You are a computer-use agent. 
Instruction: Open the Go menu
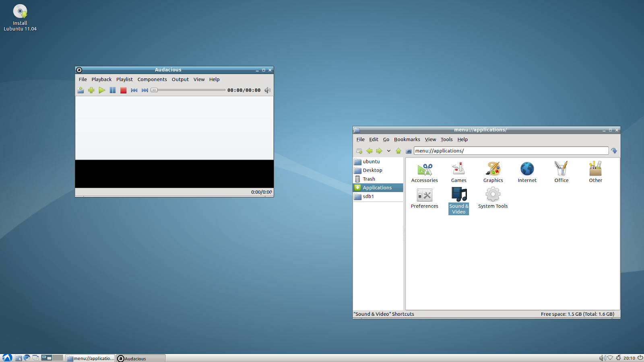pyautogui.click(x=386, y=139)
